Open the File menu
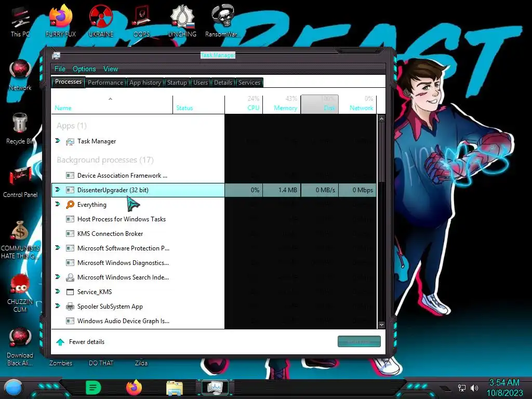Screen dimensions: 532x399 60,69
